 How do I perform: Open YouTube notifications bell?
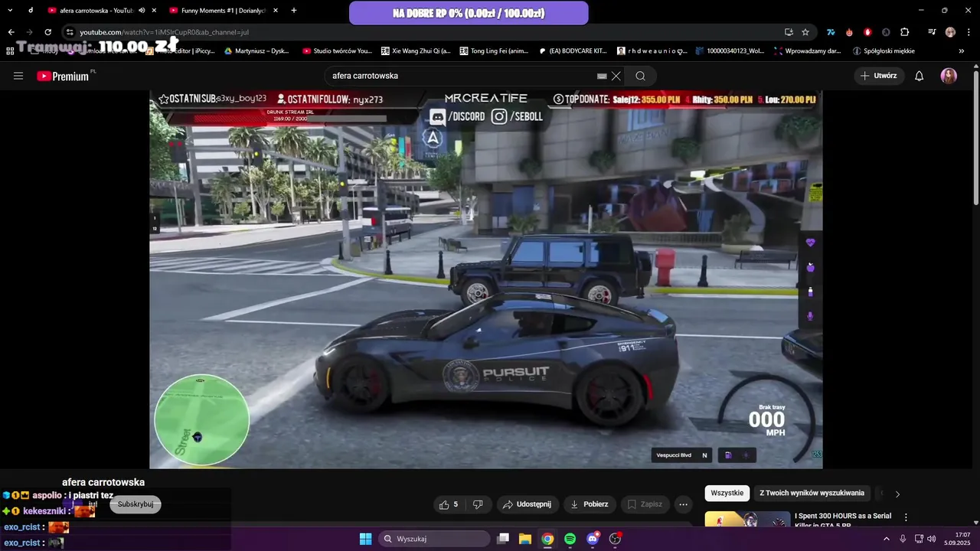(920, 76)
